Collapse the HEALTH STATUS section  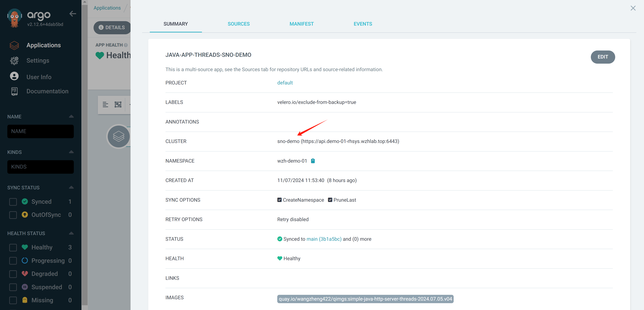(x=71, y=233)
